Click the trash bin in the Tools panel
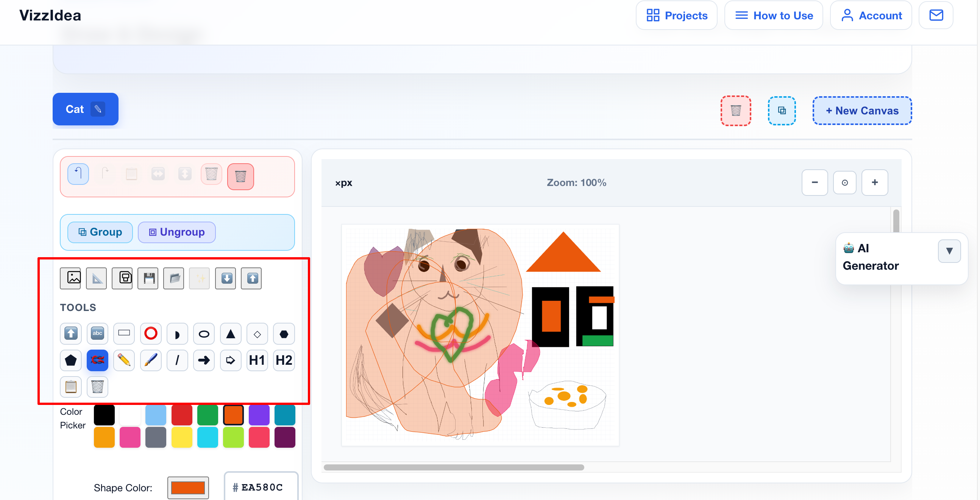980x500 pixels. [x=97, y=387]
